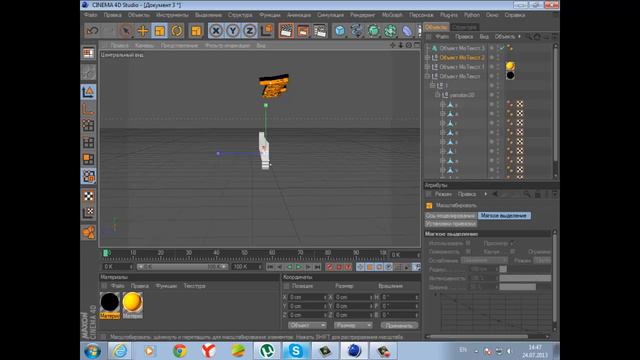Select the Ось моделирования tab
The height and width of the screenshot is (360, 640).
pos(451,216)
